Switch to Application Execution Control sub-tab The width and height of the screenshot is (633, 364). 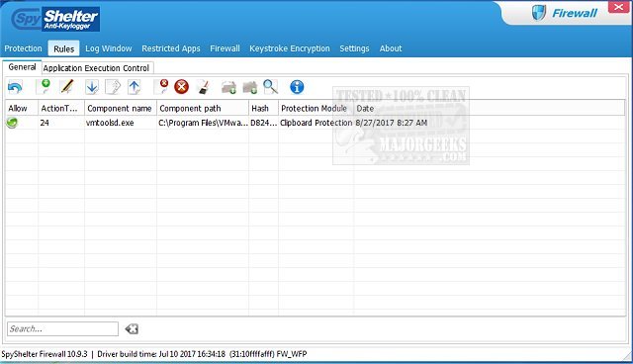click(96, 68)
